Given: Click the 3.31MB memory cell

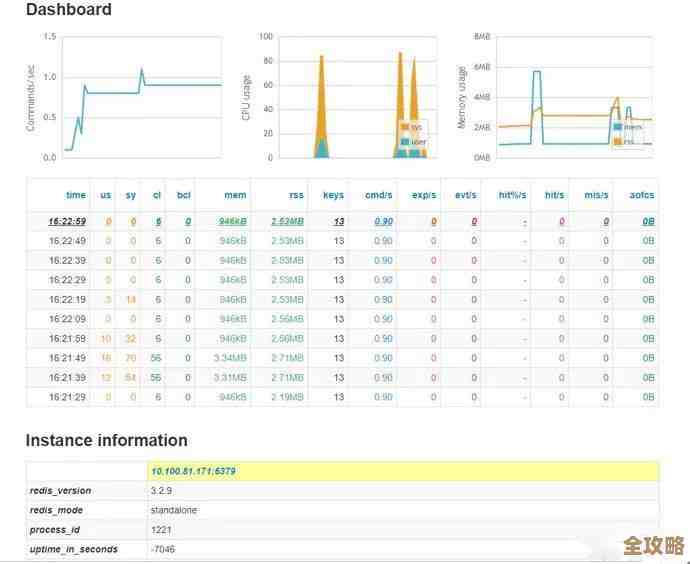Looking at the screenshot, I should tap(231, 377).
